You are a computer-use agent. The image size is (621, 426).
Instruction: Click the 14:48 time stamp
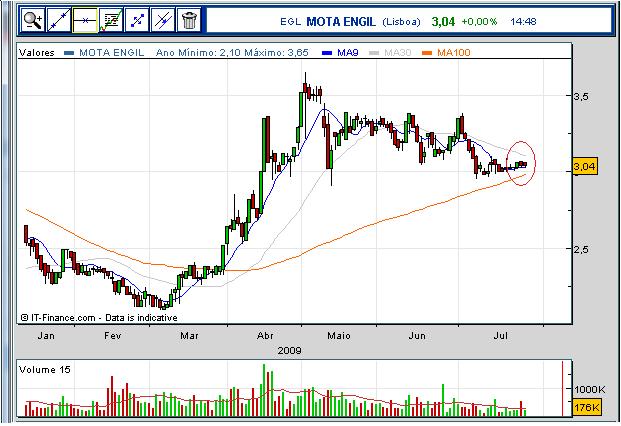[x=523, y=21]
